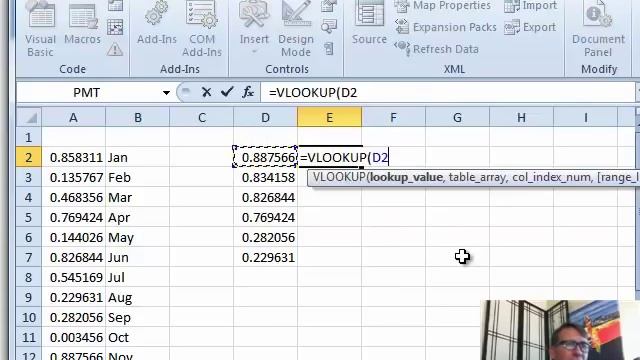Click the XML Import button
The height and width of the screenshot is (360, 640).
530,6
